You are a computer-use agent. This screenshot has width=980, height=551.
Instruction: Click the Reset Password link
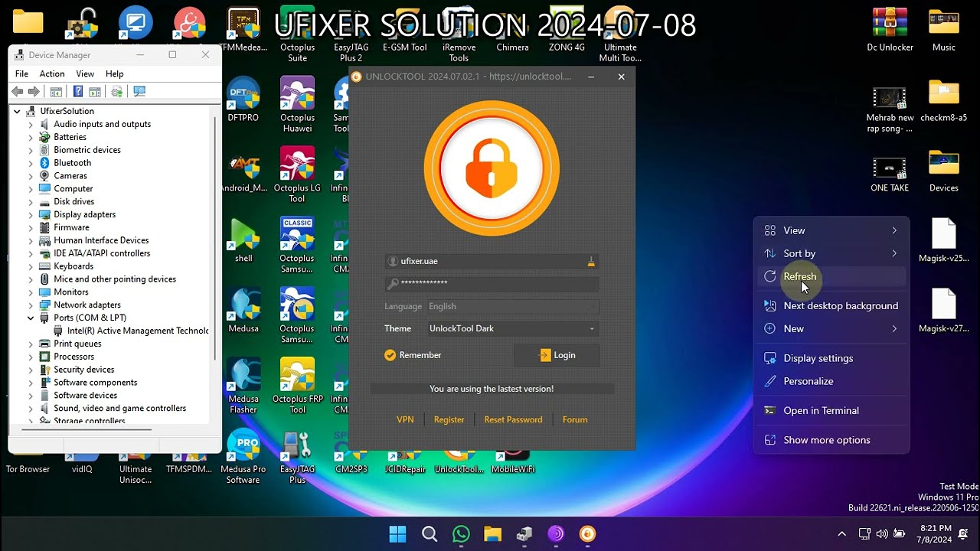pos(513,420)
